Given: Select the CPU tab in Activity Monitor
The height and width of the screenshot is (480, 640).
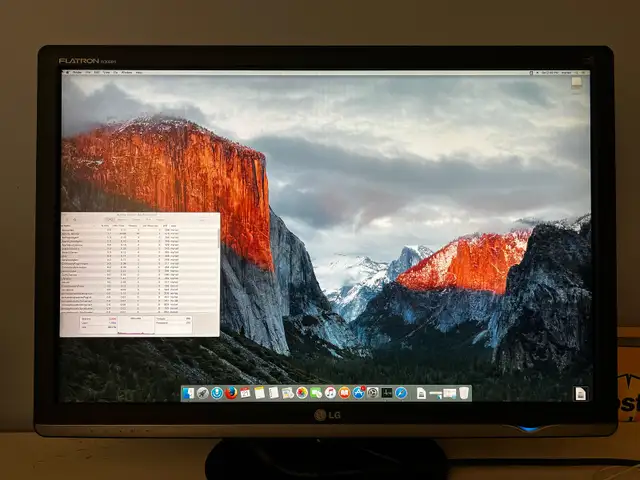Looking at the screenshot, I should [x=110, y=220].
